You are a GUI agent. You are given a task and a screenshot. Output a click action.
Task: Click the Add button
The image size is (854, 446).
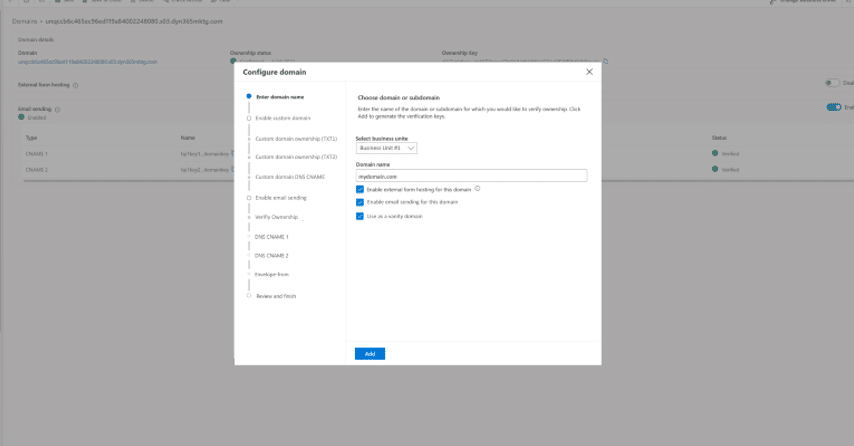click(x=369, y=354)
